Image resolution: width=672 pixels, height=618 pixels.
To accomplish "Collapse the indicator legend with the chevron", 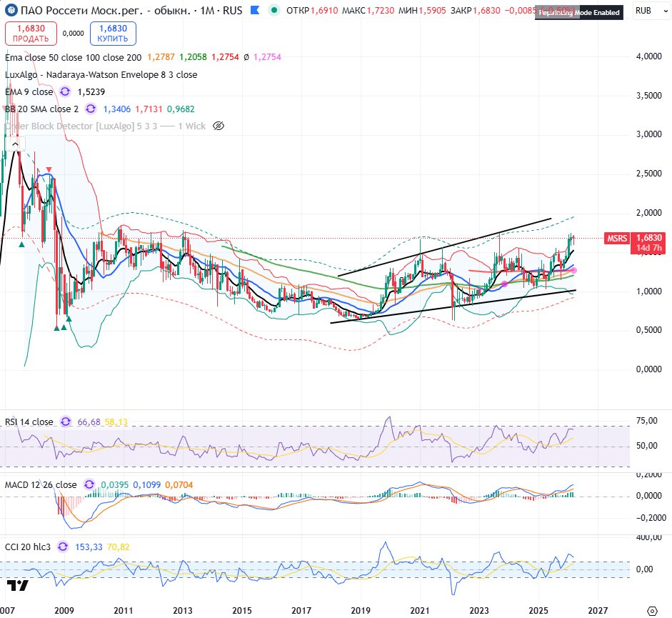I will (14, 144).
